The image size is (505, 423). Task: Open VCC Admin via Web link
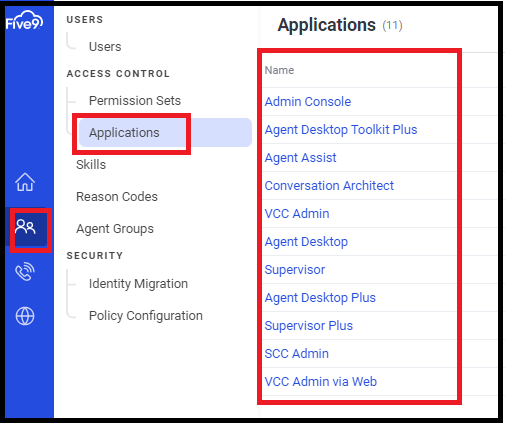[x=320, y=382]
